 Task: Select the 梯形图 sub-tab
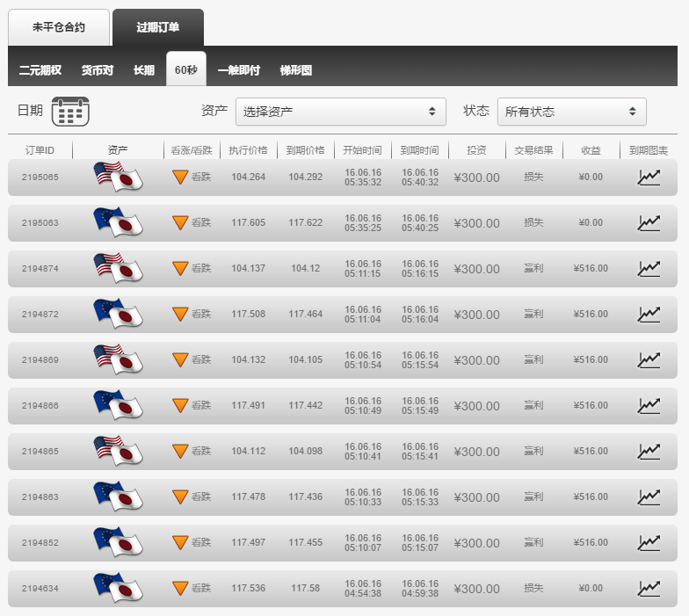tap(295, 70)
